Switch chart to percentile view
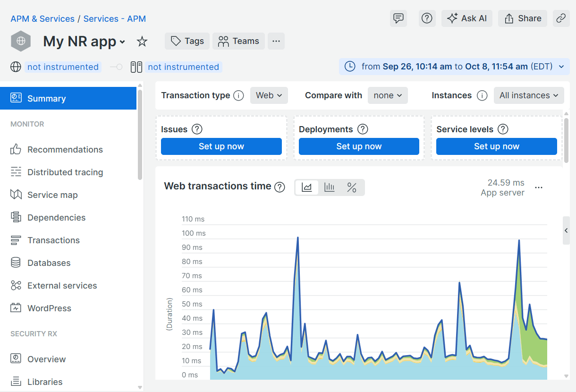This screenshot has width=576, height=392. (352, 187)
